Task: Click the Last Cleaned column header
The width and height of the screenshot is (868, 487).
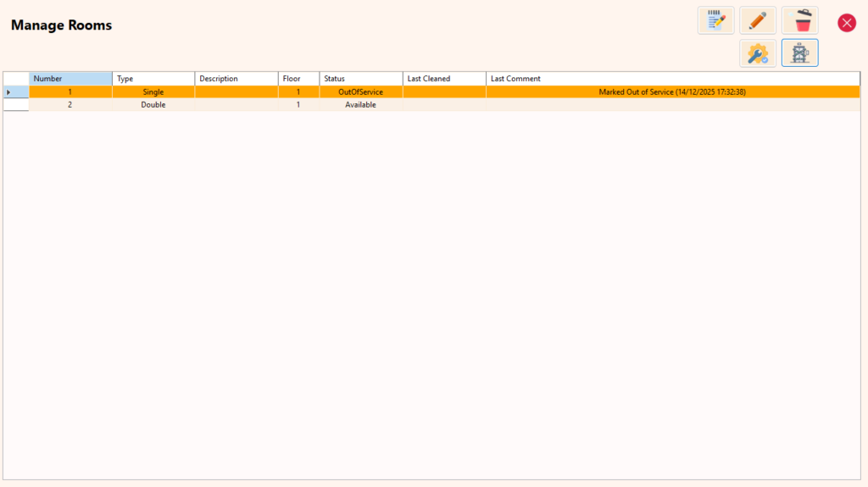Action: (444, 79)
